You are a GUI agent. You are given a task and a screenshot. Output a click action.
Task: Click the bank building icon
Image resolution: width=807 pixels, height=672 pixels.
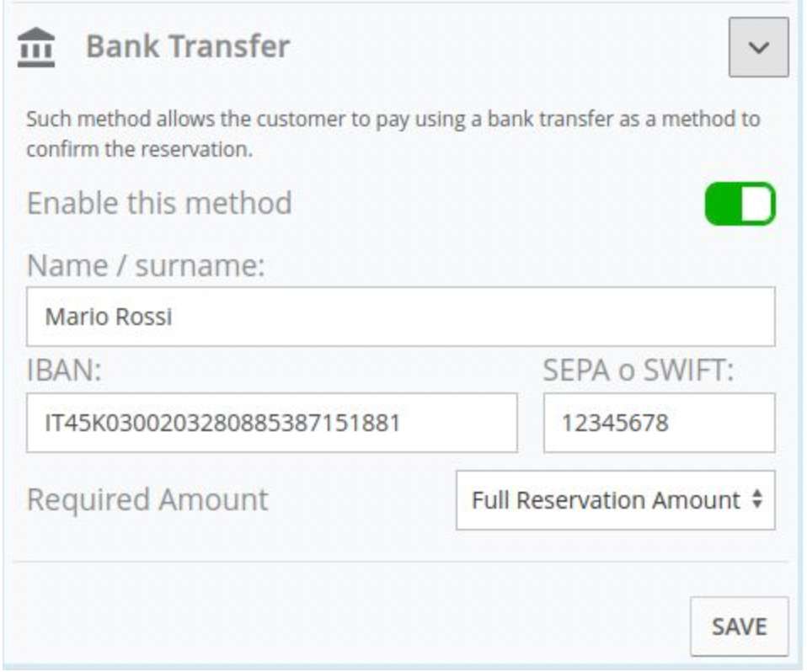coord(36,47)
